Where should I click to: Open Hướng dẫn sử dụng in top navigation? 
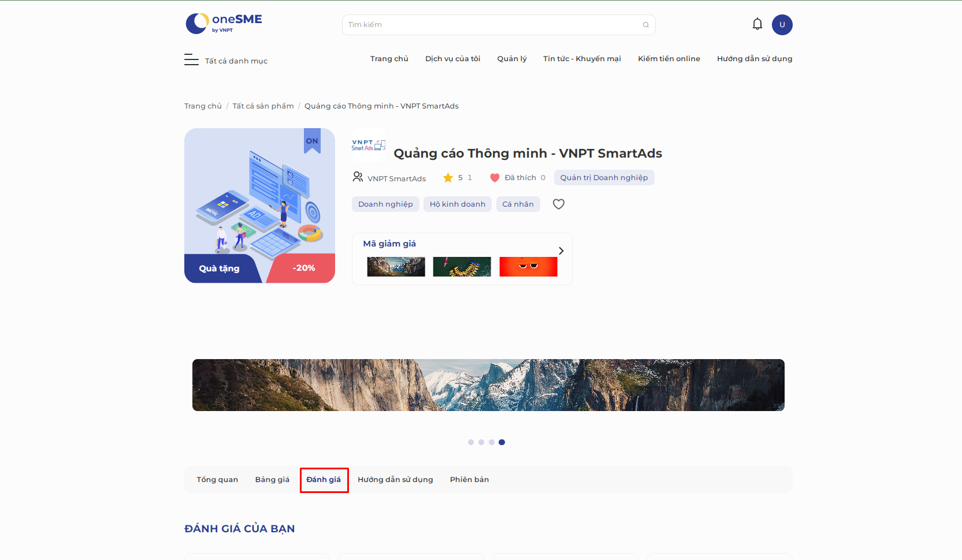pos(755,59)
